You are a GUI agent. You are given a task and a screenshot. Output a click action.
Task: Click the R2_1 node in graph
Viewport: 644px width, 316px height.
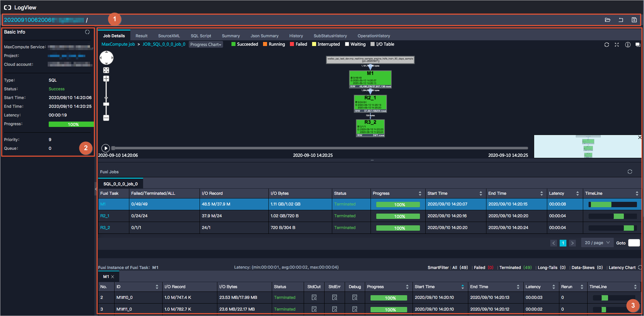click(370, 104)
